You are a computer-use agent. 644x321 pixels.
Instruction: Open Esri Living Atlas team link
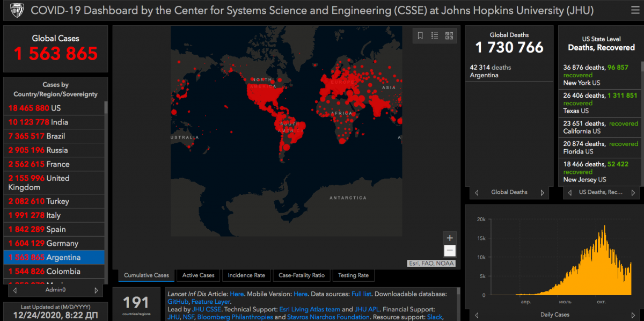310,309
